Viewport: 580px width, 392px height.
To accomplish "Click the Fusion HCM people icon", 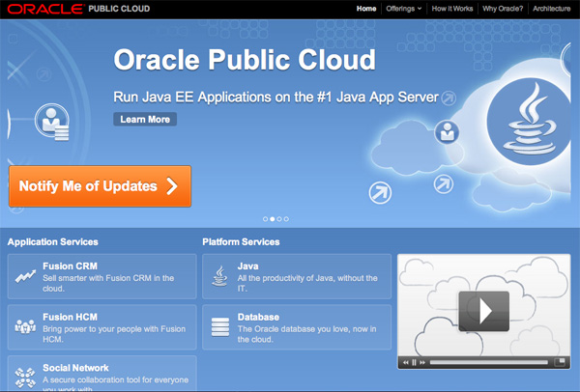I will coord(25,326).
